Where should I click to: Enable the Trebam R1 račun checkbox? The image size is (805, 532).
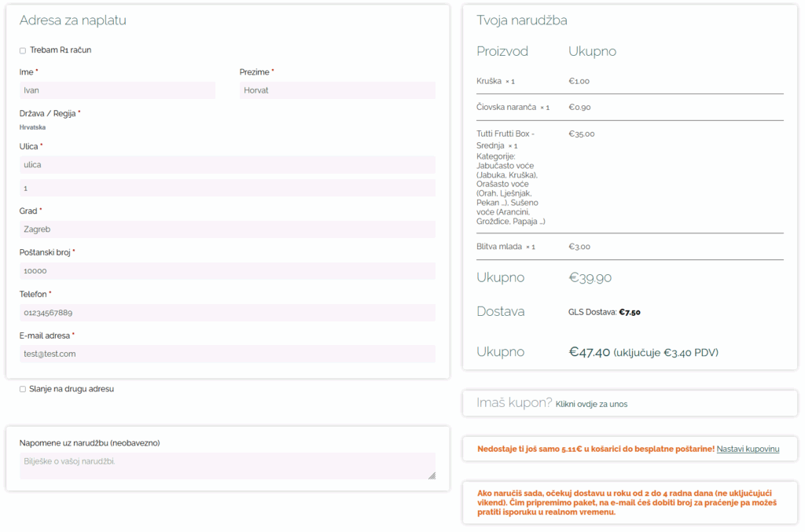tap(23, 51)
